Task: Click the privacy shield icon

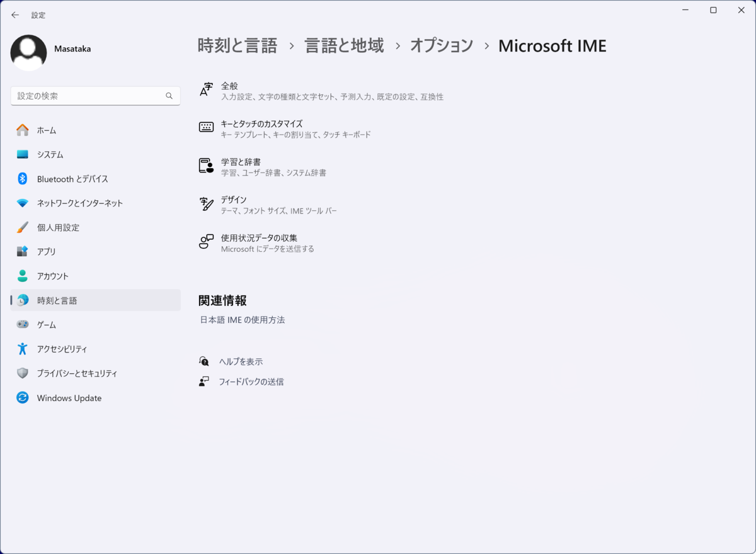Action: 23,373
